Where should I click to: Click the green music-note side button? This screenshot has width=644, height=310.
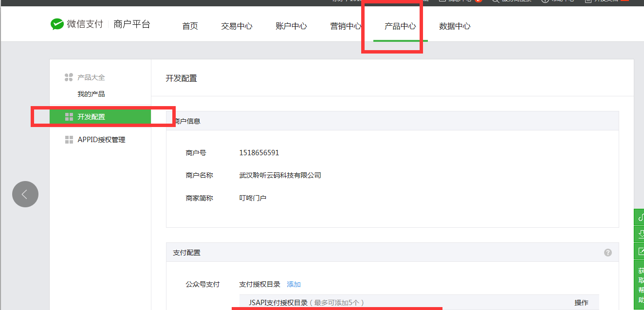[640, 217]
